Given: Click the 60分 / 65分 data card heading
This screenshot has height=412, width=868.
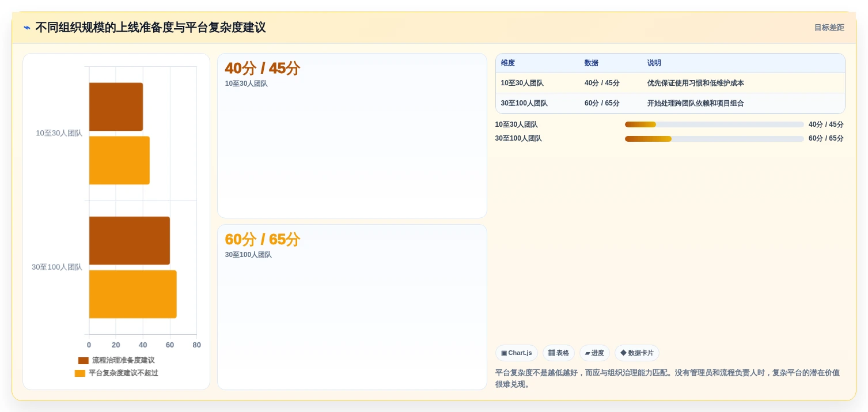Looking at the screenshot, I should point(263,239).
